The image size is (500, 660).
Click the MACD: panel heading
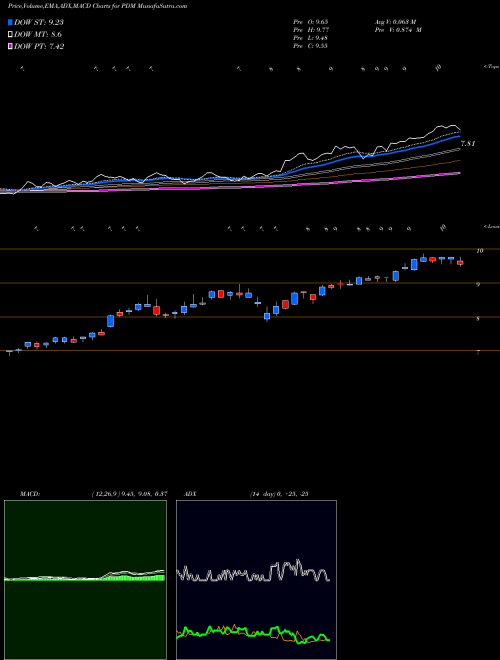[29, 494]
